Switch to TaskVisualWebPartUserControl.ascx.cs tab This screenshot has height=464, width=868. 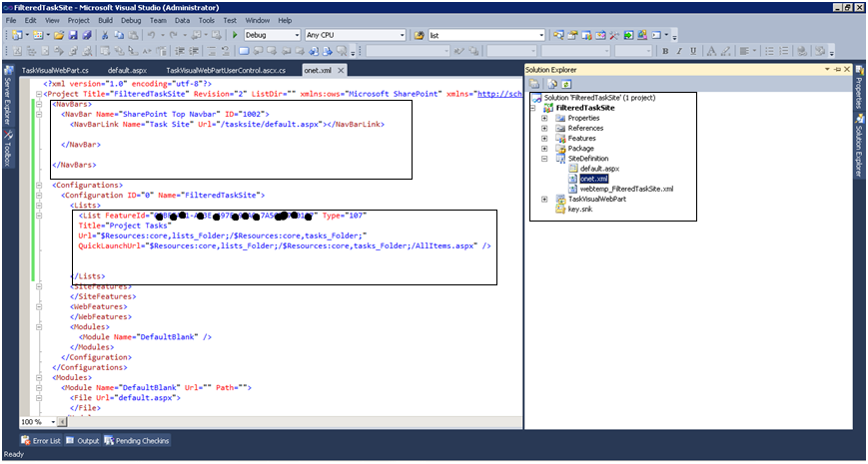pos(226,70)
